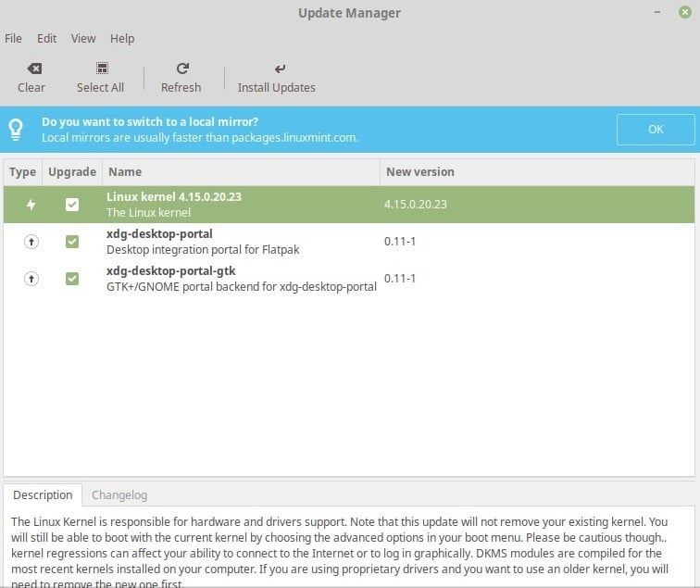Click the lightbulb icon in mirror banner
Viewport: 700px width, 588px height.
pyautogui.click(x=16, y=130)
